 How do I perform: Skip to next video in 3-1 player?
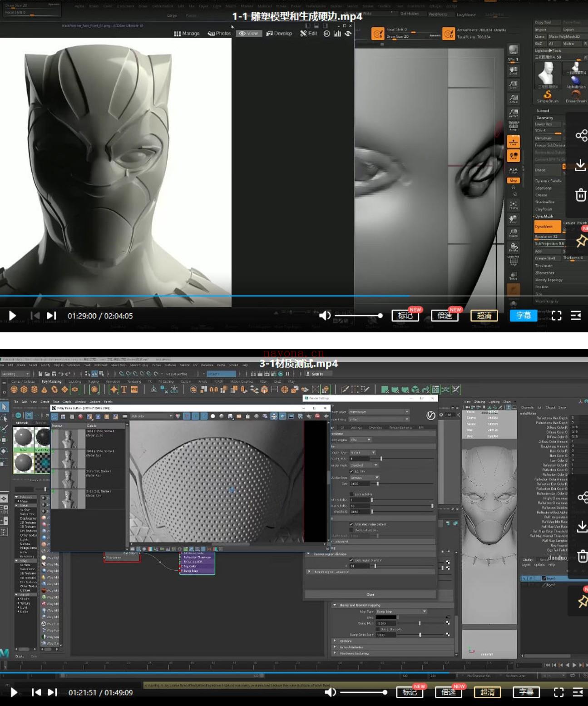(53, 692)
